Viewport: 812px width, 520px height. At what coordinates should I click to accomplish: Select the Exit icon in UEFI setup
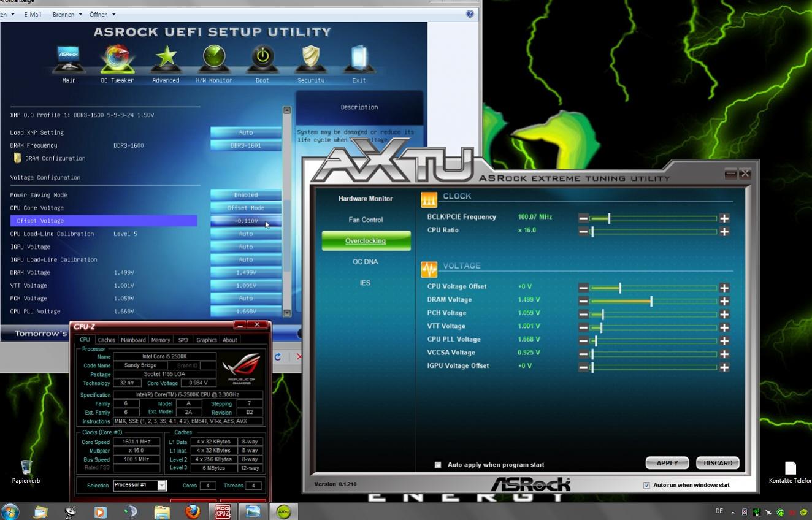click(x=359, y=60)
